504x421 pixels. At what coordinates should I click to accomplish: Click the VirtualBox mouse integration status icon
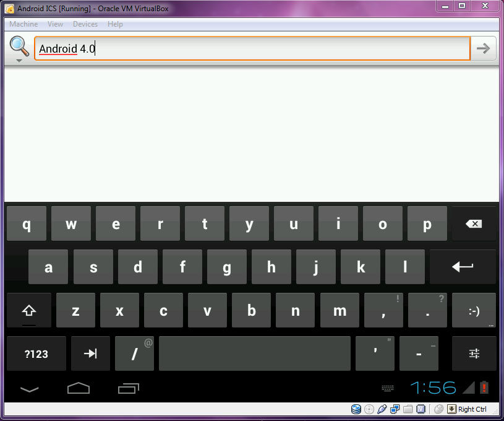(x=438, y=409)
